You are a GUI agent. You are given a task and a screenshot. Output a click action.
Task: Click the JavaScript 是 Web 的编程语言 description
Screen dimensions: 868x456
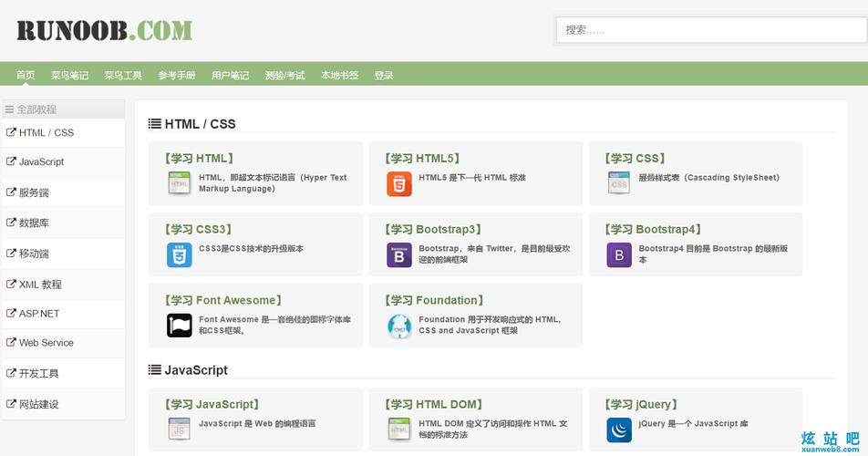coord(257,423)
